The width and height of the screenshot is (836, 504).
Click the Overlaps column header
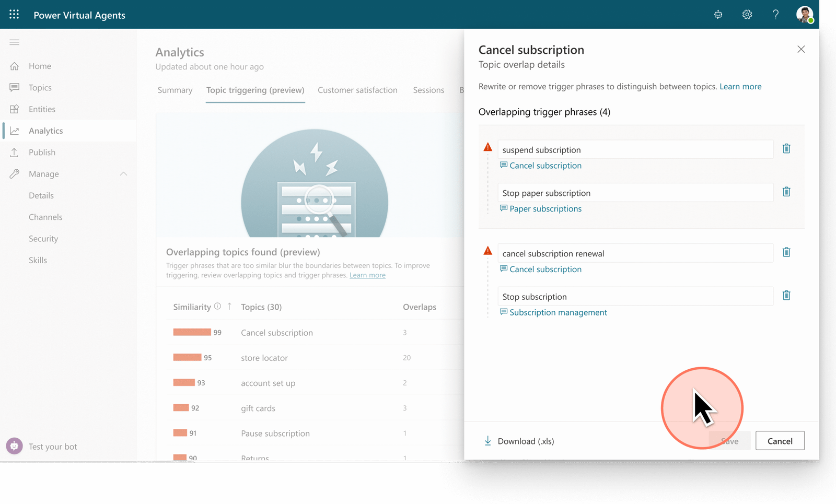(420, 307)
